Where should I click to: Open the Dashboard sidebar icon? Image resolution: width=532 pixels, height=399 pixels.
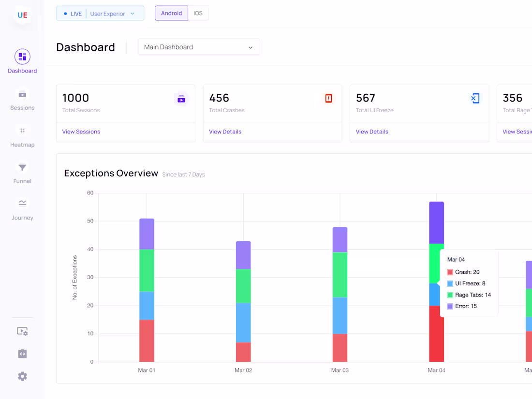22,57
